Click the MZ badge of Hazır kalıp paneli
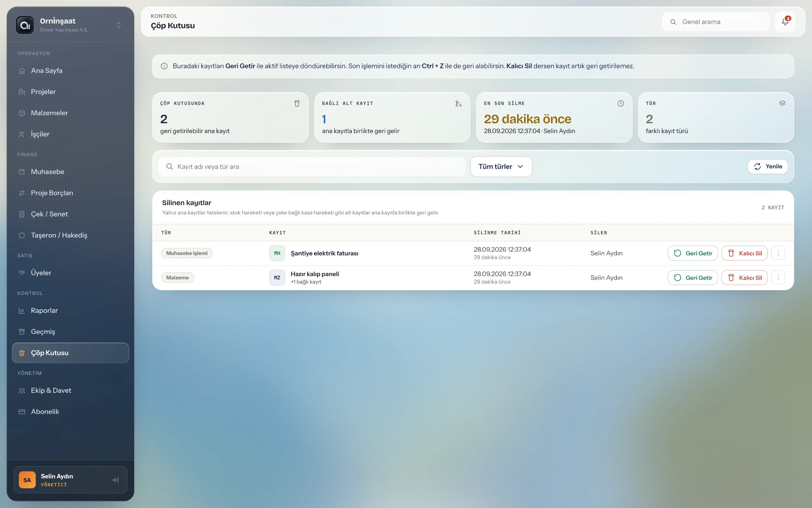Viewport: 812px width, 508px height. pos(277,277)
